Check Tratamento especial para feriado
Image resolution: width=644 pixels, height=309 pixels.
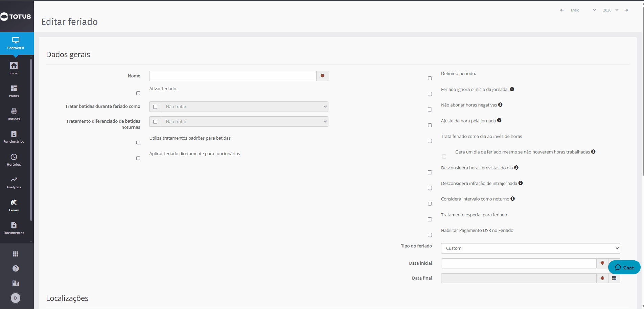point(430,219)
